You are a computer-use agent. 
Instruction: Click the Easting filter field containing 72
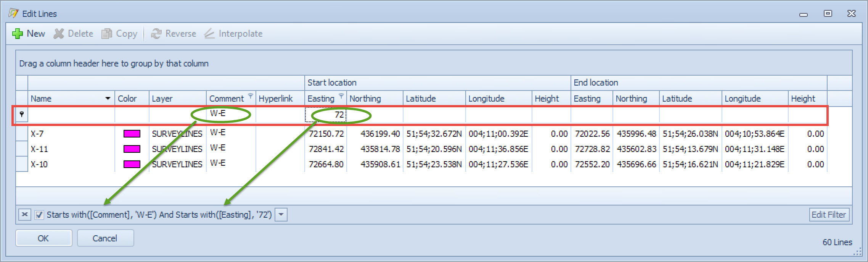[x=326, y=115]
